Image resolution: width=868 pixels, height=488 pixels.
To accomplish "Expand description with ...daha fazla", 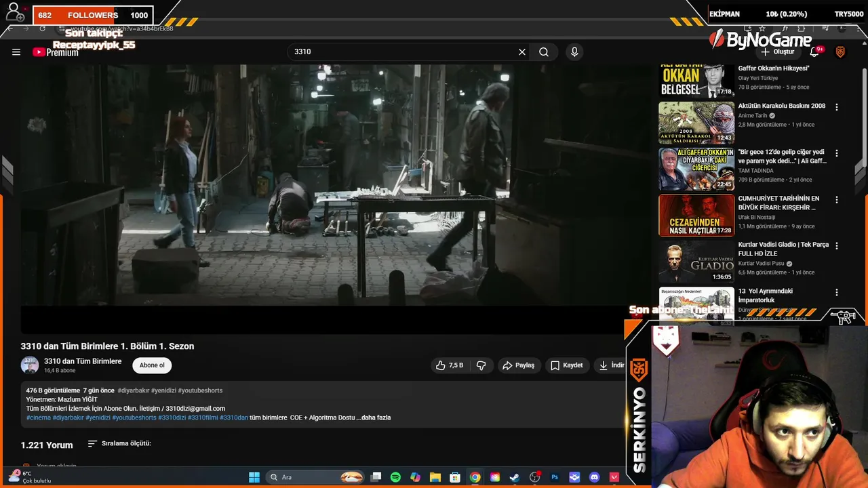I will [374, 418].
